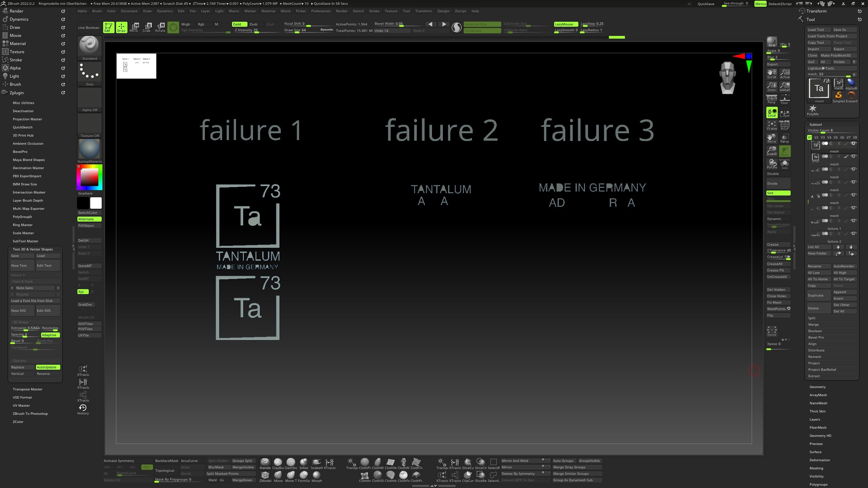Disable LazyMouse toggle

coord(566,24)
